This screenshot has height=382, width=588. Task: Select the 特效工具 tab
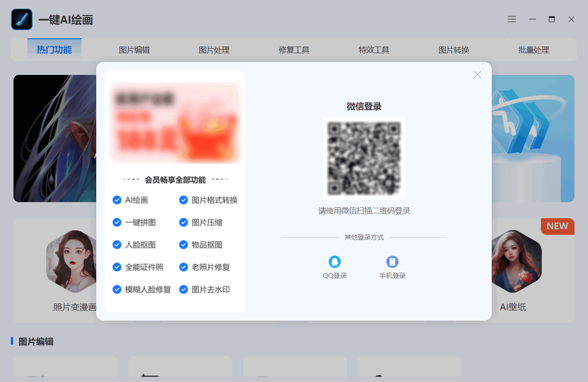coord(374,50)
